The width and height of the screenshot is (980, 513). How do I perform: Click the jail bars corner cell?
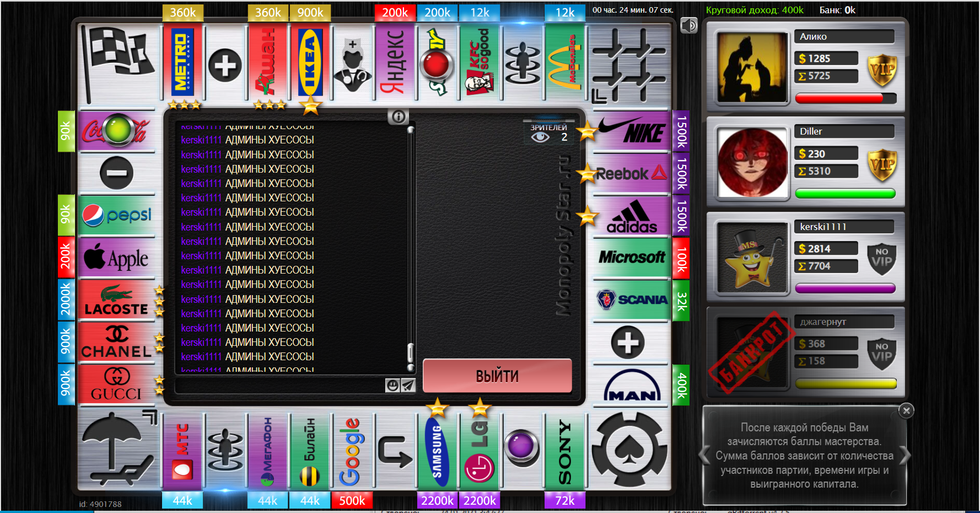(x=629, y=65)
